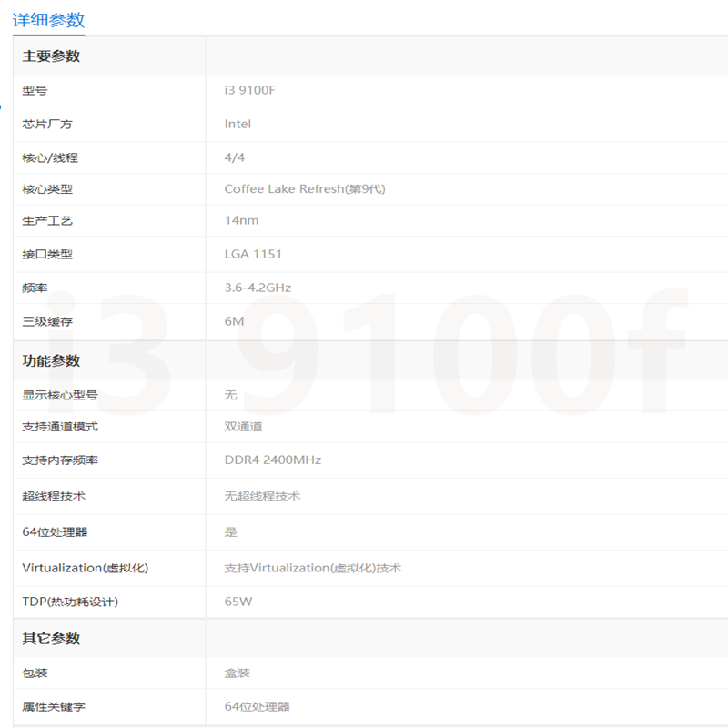This screenshot has width=728, height=728.
Task: Click the 支持内存频率 label
Action: pos(60,460)
